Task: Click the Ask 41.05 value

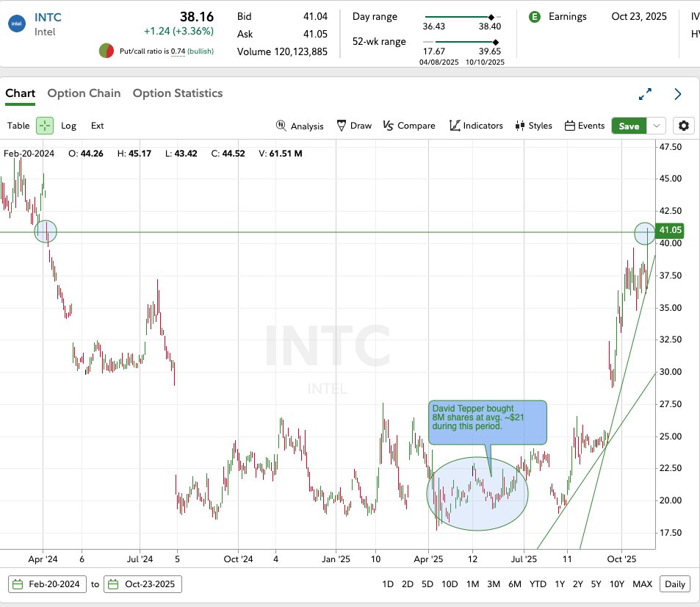Action: click(x=315, y=34)
